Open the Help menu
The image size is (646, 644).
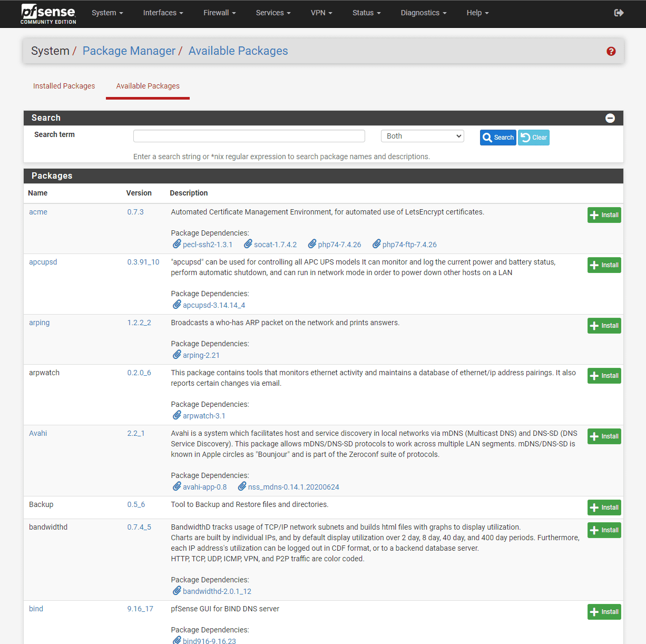pos(478,13)
